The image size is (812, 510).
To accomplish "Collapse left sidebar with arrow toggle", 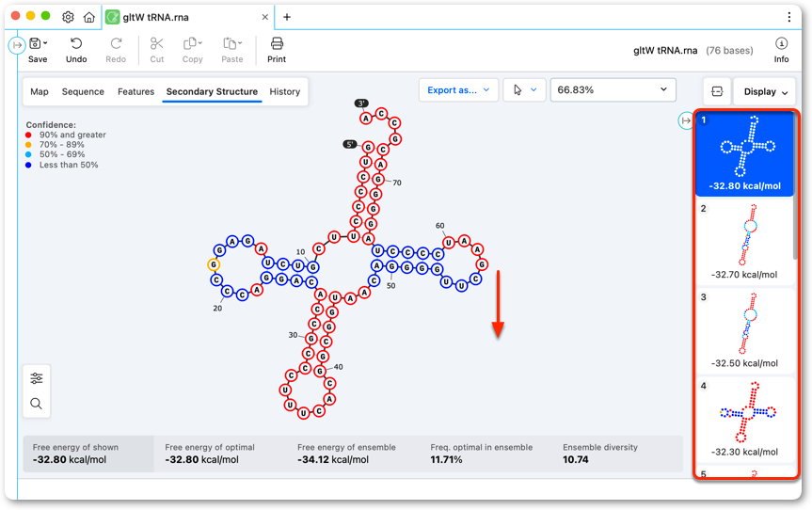I will coord(17,45).
